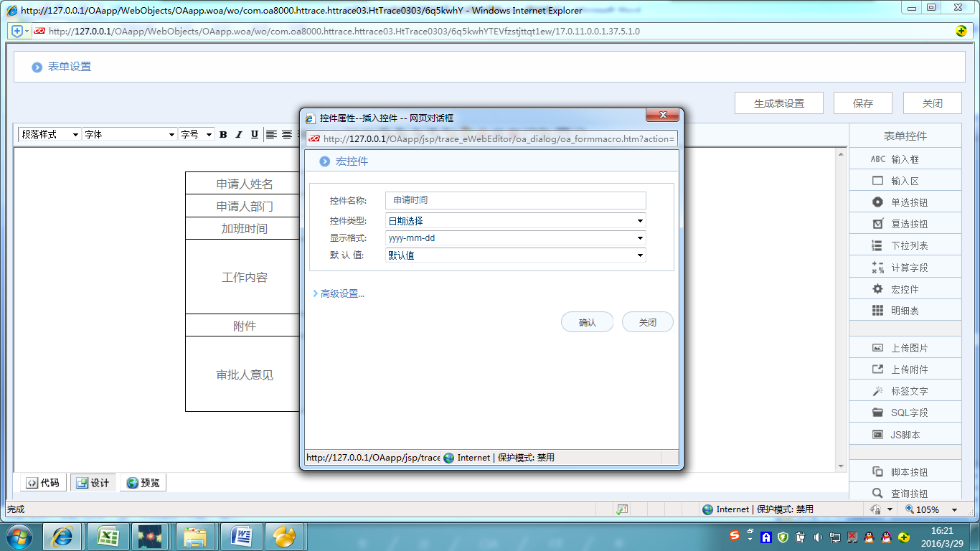Toggle bold formatting in the editor toolbar
The image size is (980, 551).
tap(223, 134)
